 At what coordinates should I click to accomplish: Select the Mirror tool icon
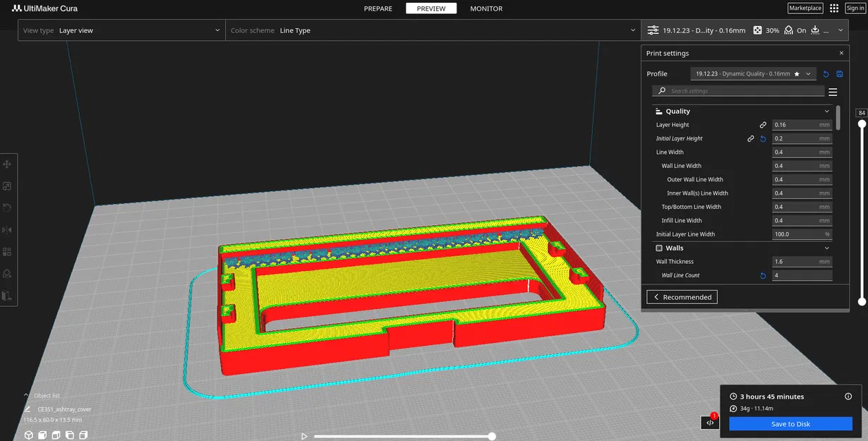[x=7, y=230]
